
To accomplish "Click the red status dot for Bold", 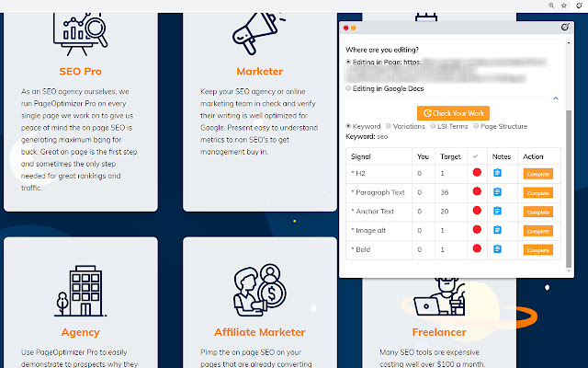I will click(x=477, y=248).
